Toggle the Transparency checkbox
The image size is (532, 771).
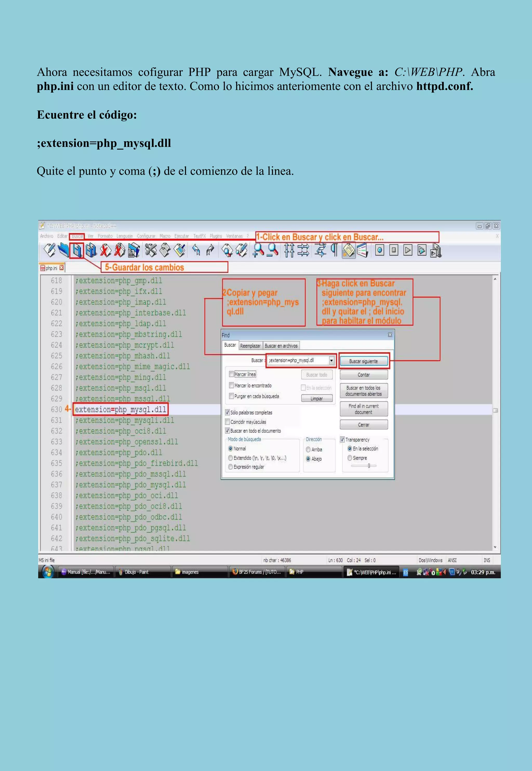[x=342, y=440]
